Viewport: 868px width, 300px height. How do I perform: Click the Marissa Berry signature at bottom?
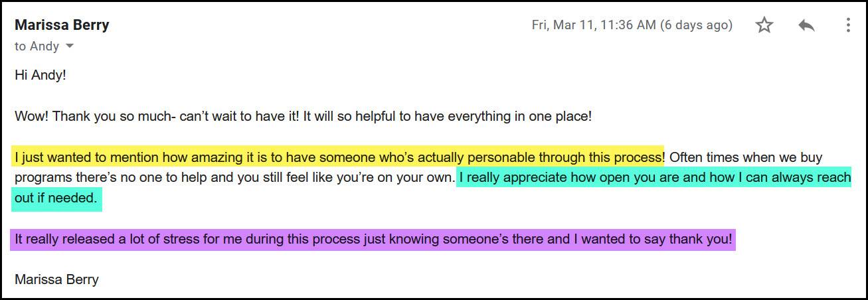(56, 279)
